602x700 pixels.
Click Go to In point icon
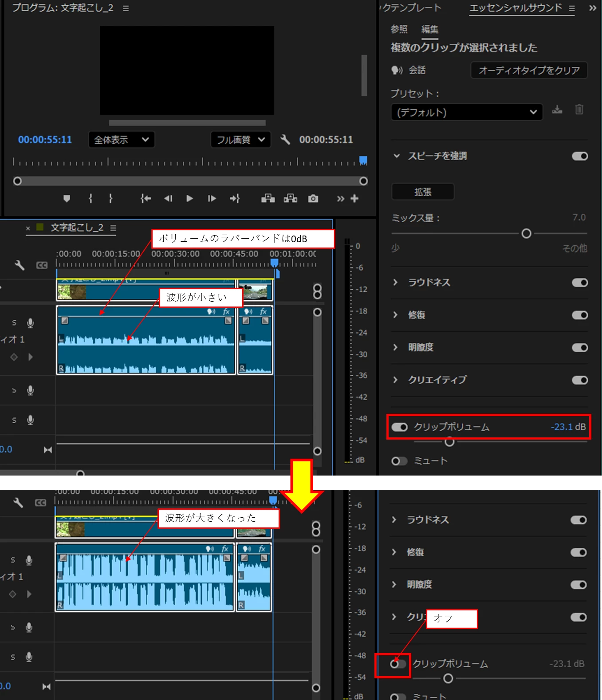[146, 198]
